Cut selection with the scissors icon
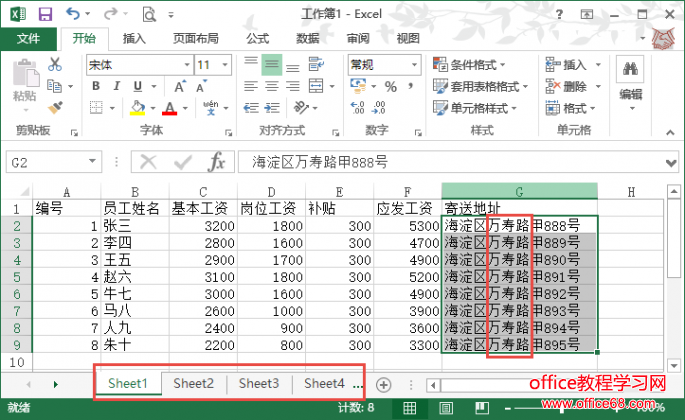 [55, 65]
